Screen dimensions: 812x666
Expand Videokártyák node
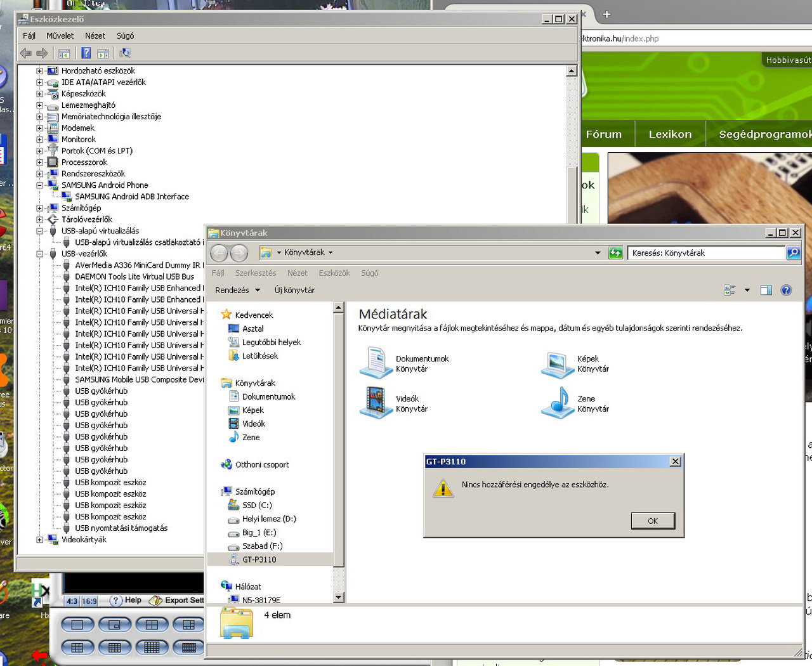tap(40, 540)
